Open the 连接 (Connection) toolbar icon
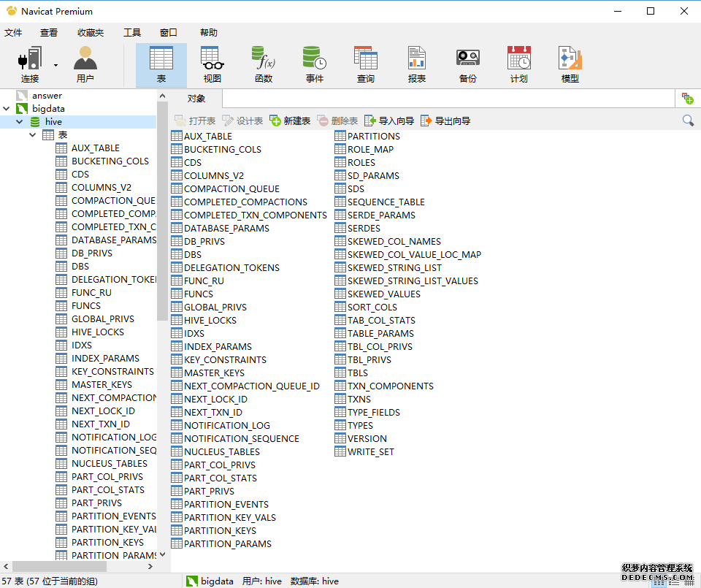 [x=29, y=64]
